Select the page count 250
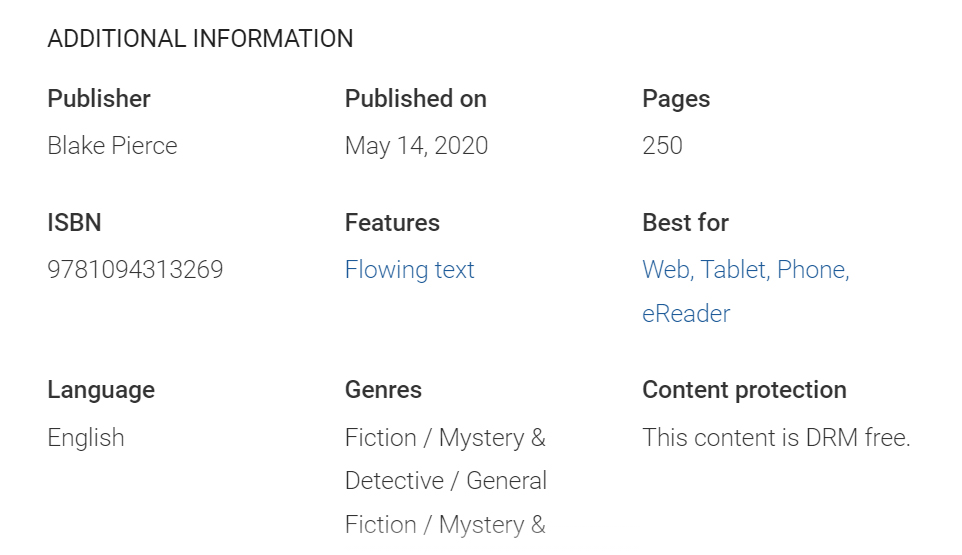The height and width of the screenshot is (555, 962). (x=662, y=146)
